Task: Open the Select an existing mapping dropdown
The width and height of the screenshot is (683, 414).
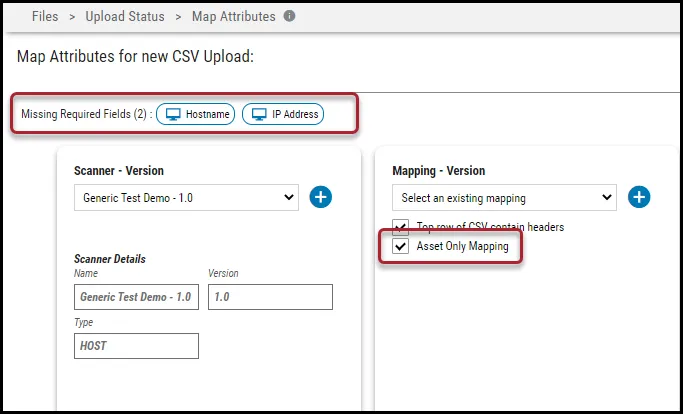Action: click(x=504, y=197)
